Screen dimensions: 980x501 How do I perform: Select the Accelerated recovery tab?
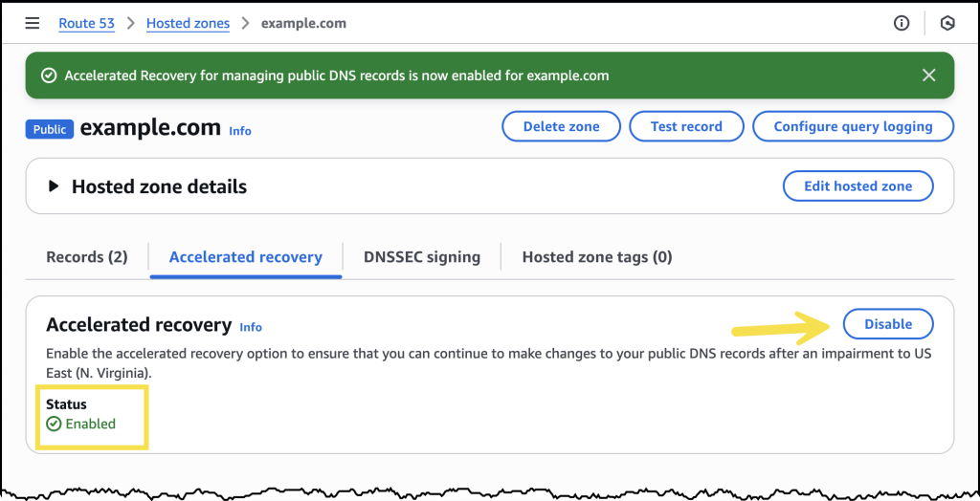246,257
